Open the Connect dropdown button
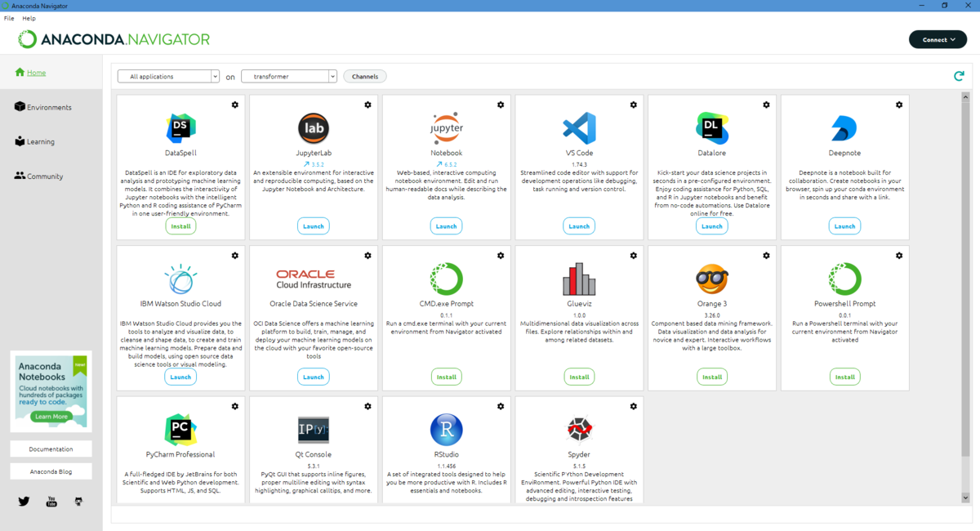Screen dimensions: 980x531 pos(938,39)
